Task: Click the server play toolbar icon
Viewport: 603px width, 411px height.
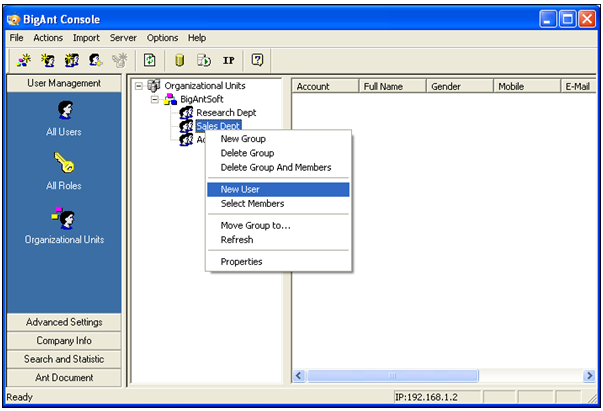Action: (204, 60)
